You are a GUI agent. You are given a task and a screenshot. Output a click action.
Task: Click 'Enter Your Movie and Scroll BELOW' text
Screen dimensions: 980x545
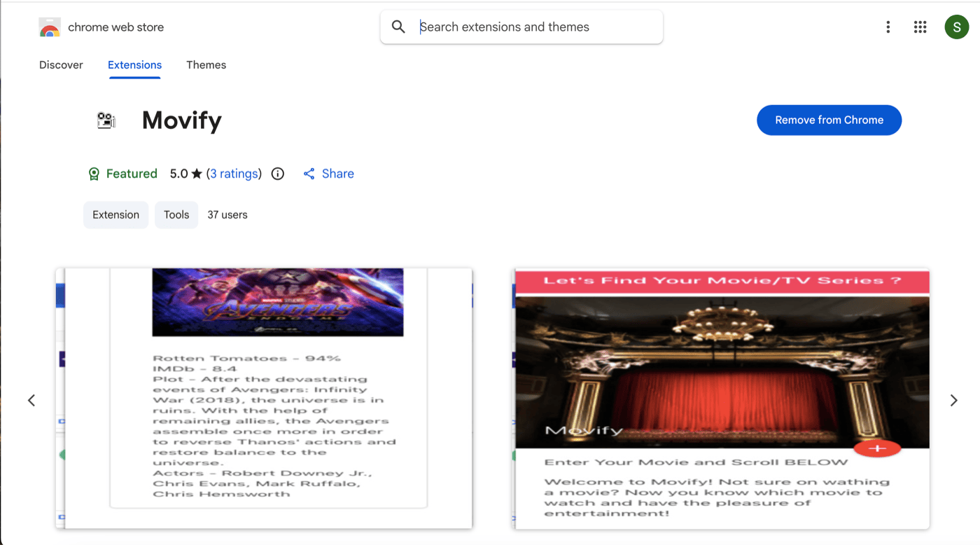tap(696, 462)
